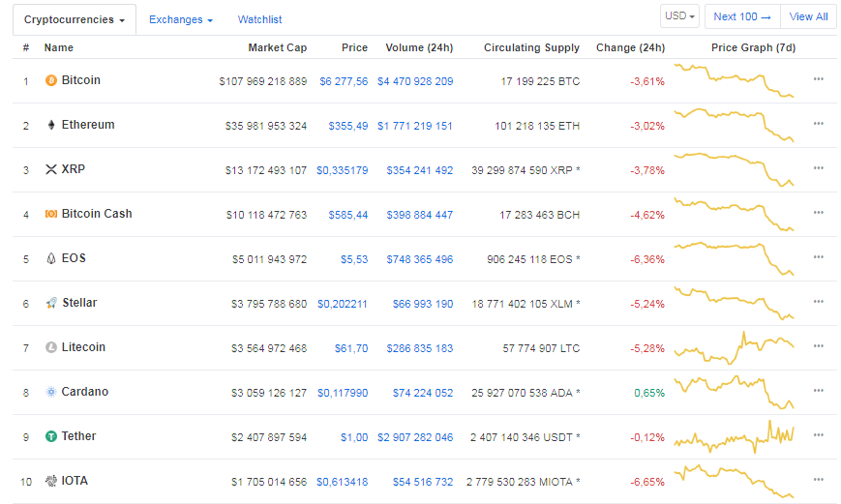Image resolution: width=841 pixels, height=504 pixels.
Task: Open the USD currency selector
Action: (679, 16)
